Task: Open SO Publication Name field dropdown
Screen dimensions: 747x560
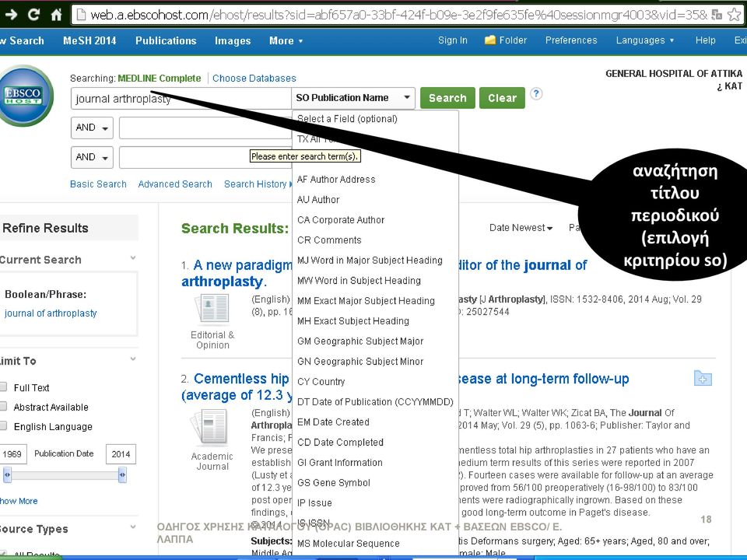Action: [353, 98]
